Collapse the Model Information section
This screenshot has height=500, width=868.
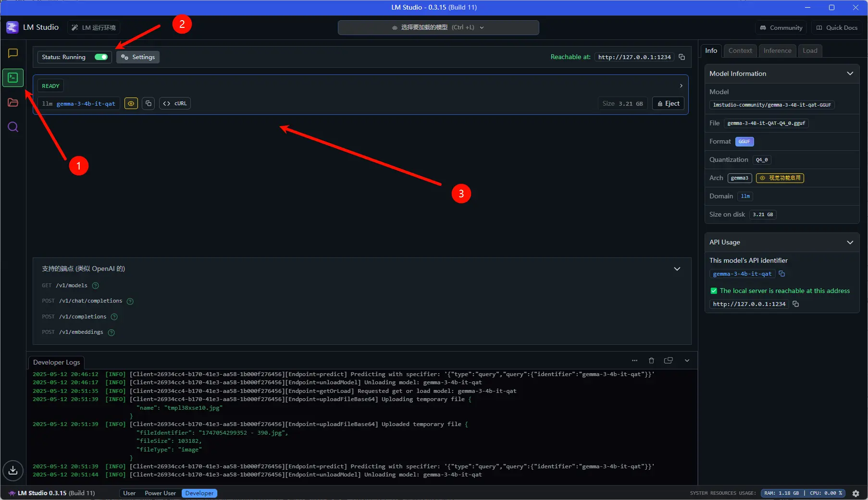point(850,74)
